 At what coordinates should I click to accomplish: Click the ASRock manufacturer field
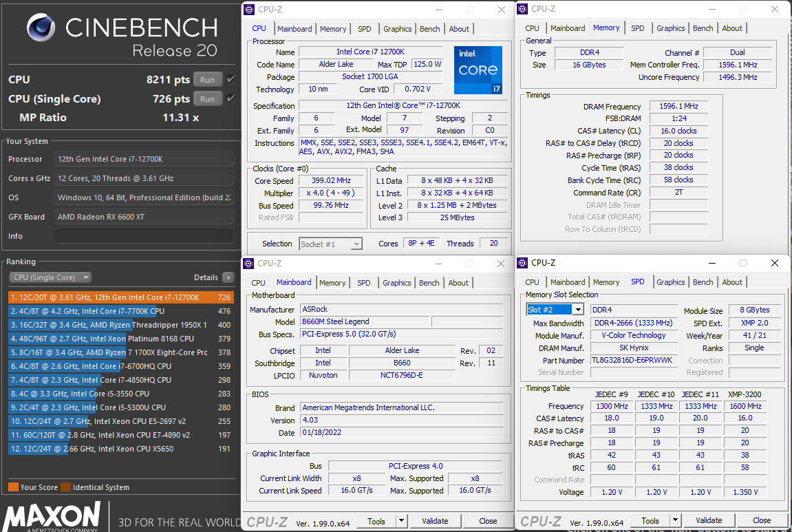coord(402,309)
